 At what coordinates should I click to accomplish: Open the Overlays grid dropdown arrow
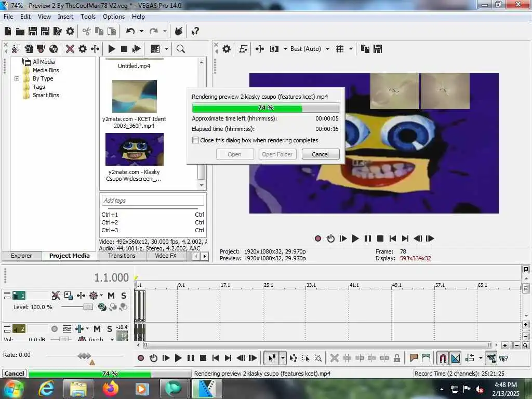tap(351, 49)
